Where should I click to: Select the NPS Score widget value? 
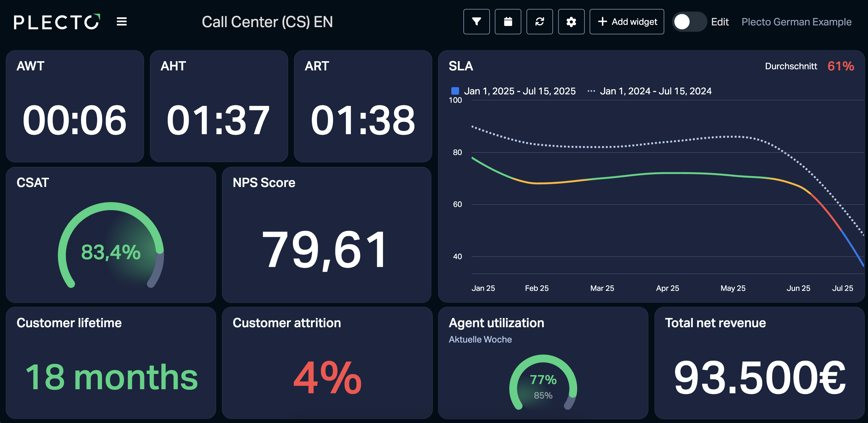click(326, 249)
